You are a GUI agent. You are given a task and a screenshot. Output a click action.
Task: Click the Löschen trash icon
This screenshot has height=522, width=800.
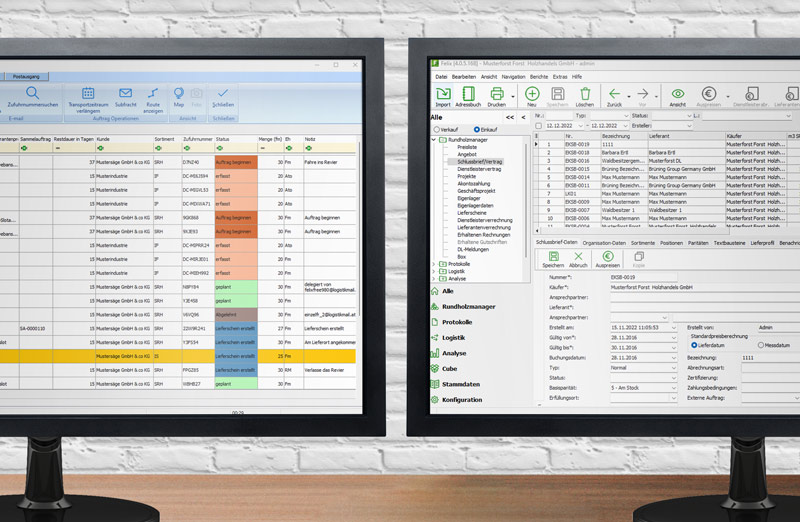[x=584, y=95]
